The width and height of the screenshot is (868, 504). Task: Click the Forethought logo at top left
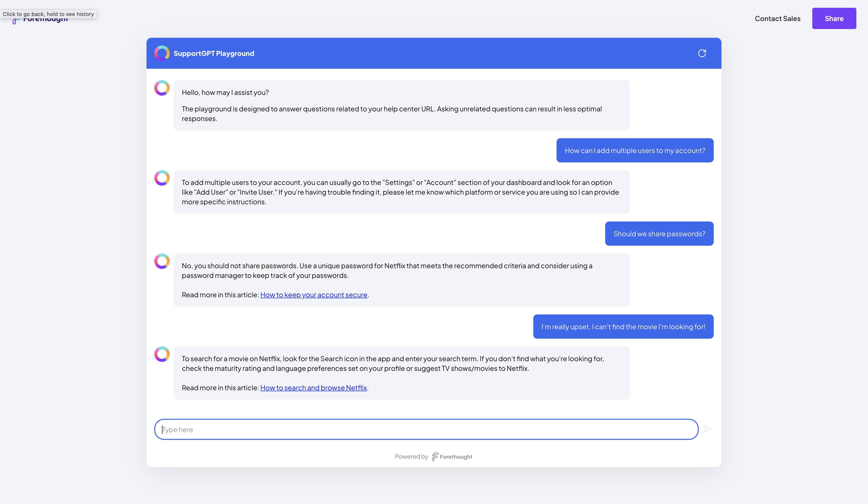40,19
